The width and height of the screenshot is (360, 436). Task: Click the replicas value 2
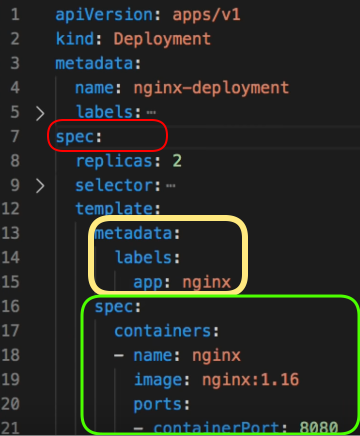[177, 161]
